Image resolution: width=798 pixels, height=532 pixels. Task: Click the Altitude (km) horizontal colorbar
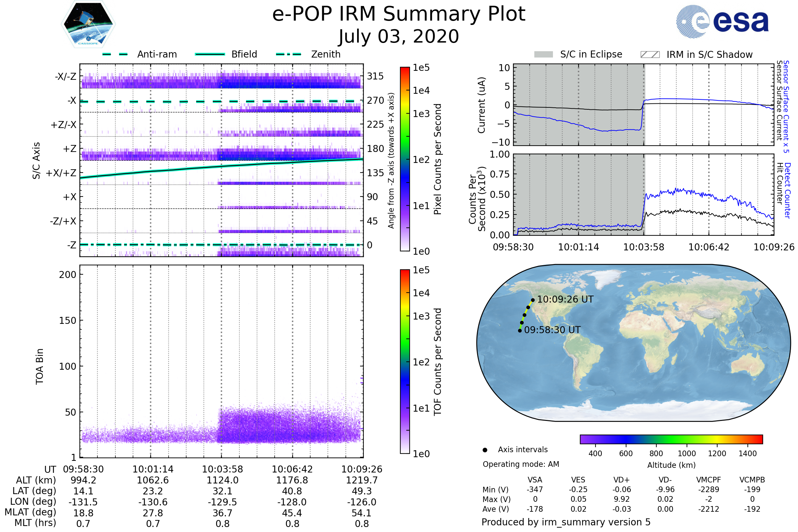point(671,439)
